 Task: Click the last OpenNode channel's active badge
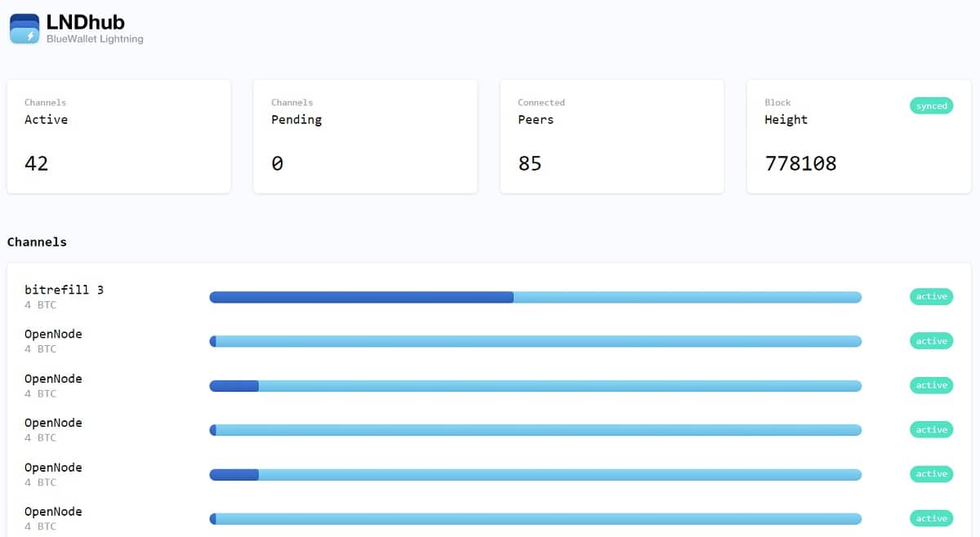click(931, 518)
